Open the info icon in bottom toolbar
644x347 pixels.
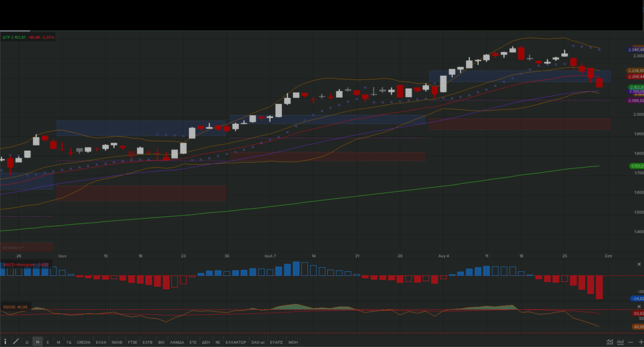point(5,342)
